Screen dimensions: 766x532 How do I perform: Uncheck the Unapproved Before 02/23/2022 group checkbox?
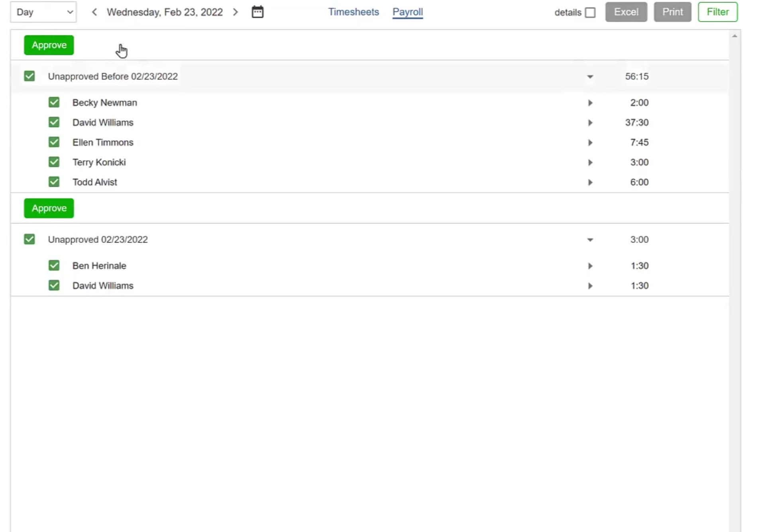(x=29, y=76)
